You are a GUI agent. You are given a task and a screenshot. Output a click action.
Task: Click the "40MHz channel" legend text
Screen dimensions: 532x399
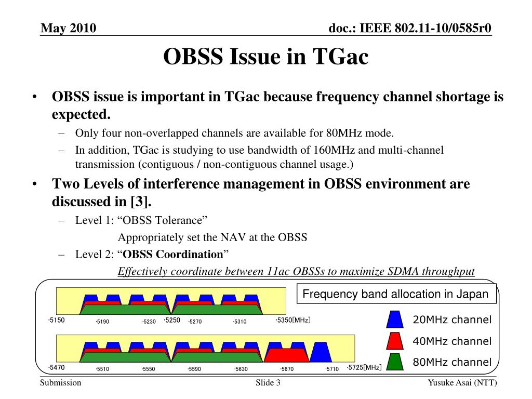452,341
